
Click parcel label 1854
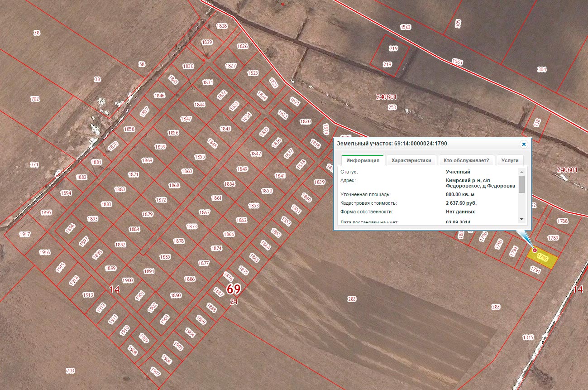[x=229, y=184]
